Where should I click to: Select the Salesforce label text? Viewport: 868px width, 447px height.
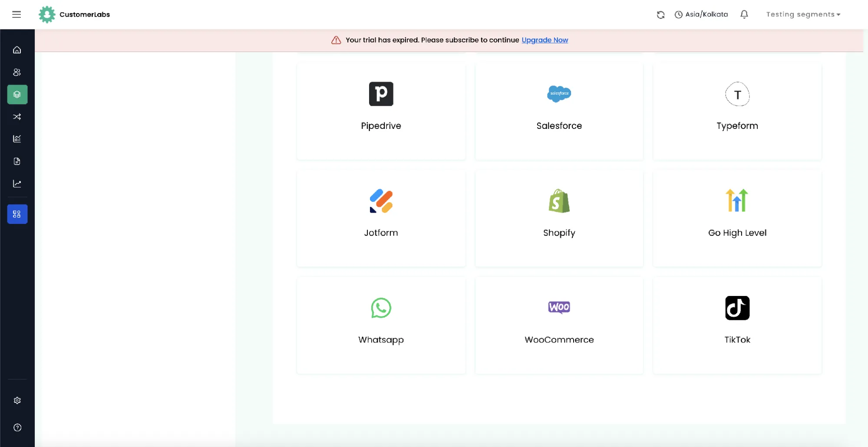559,126
